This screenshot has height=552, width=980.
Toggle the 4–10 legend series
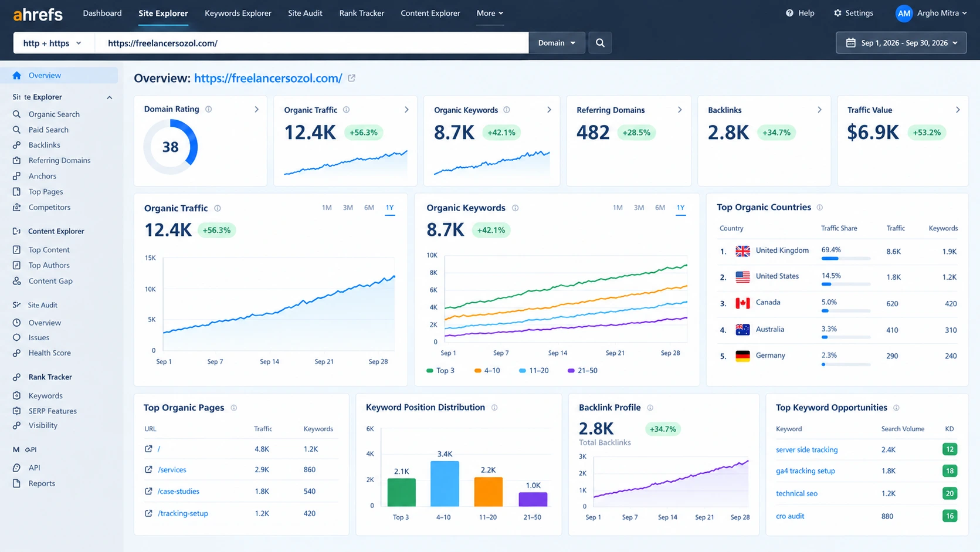click(487, 370)
